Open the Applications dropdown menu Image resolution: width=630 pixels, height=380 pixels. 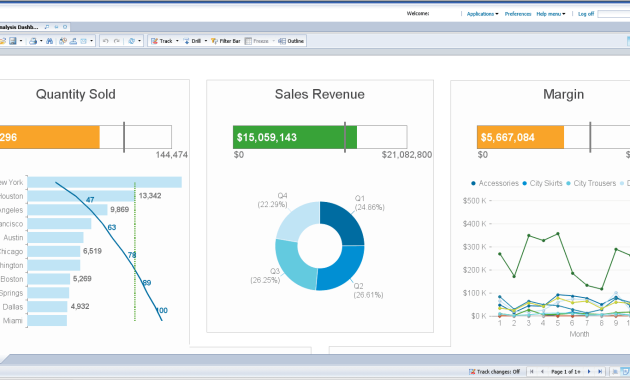[482, 14]
